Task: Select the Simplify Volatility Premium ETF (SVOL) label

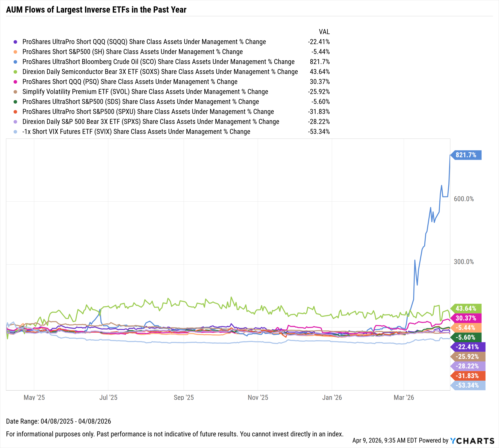Action: [x=145, y=92]
